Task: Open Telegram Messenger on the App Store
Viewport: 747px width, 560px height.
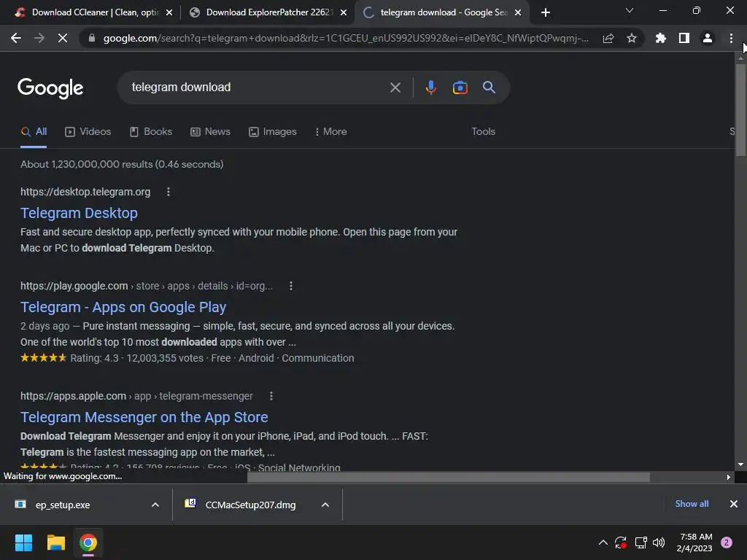Action: (144, 417)
